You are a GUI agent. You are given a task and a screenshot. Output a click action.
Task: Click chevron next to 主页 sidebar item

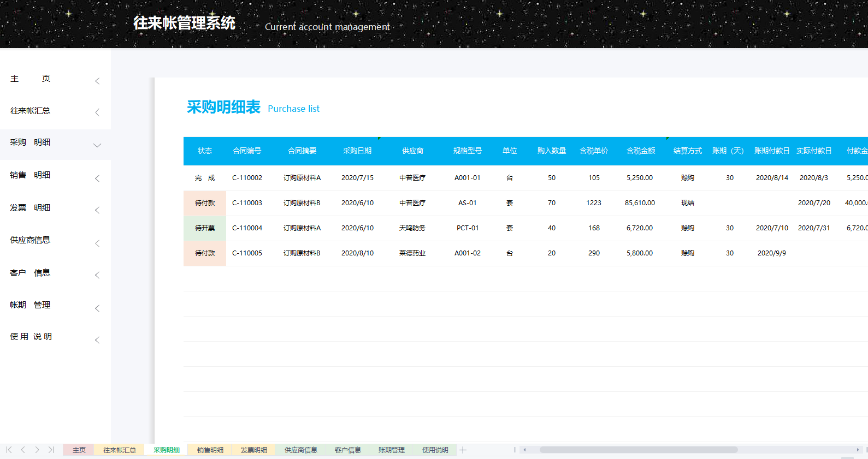pyautogui.click(x=97, y=81)
